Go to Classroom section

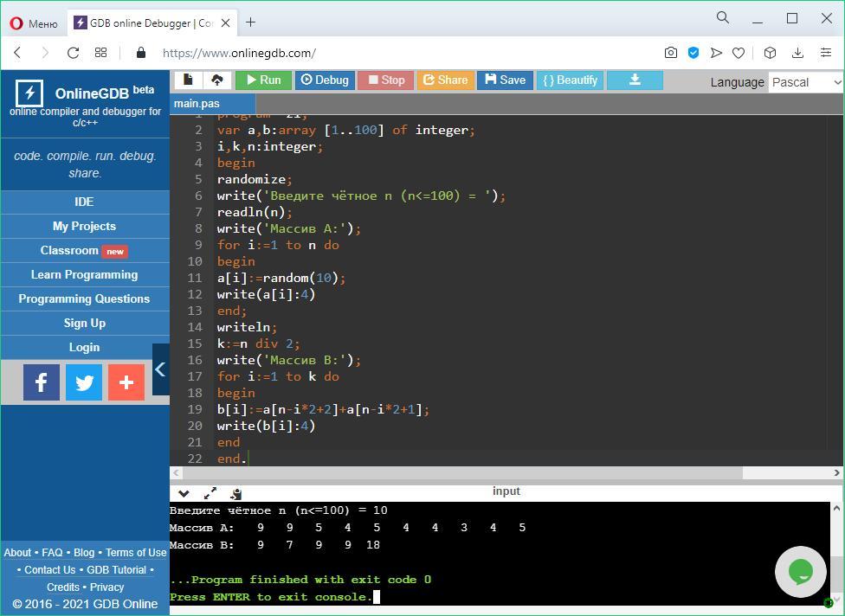(85, 250)
